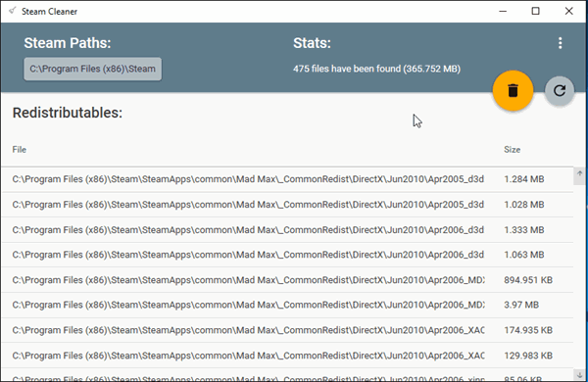Click the scrollbar up arrow
The height and width of the screenshot is (382, 588).
(x=579, y=173)
